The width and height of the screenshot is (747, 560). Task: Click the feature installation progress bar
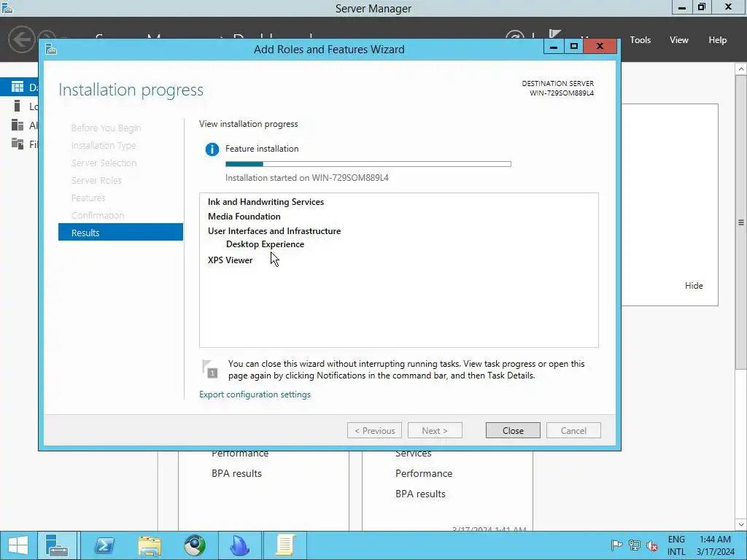368,164
